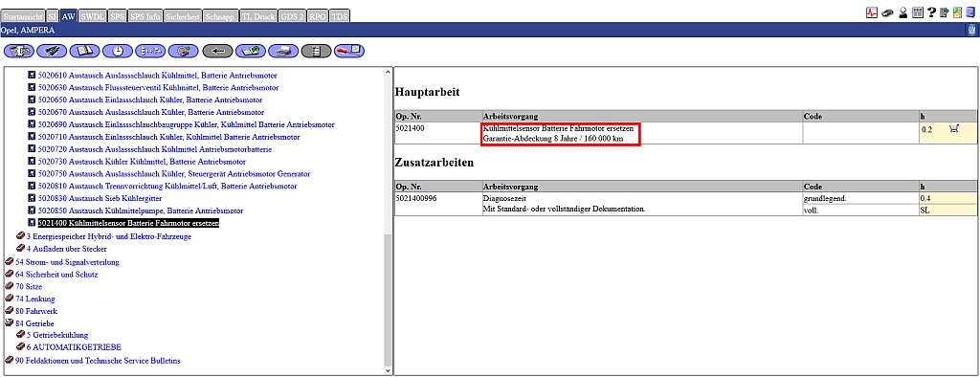Click the gray list view toolbar button
The height and width of the screenshot is (377, 980).
(316, 52)
